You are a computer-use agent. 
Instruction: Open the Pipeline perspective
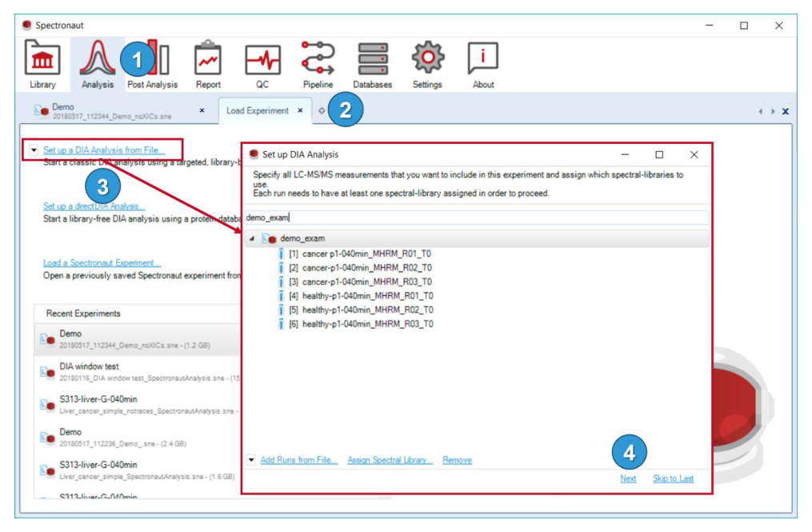click(x=318, y=64)
